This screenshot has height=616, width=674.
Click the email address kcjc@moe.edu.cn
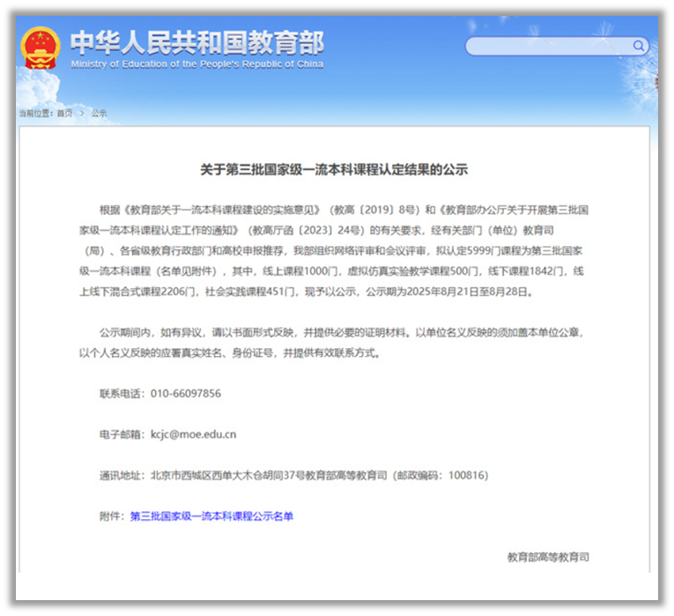coord(193,434)
